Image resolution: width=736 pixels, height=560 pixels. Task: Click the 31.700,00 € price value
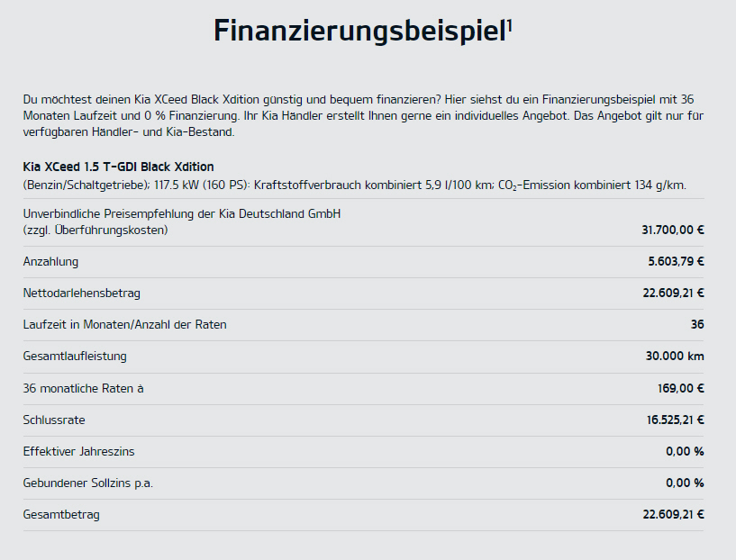672,230
